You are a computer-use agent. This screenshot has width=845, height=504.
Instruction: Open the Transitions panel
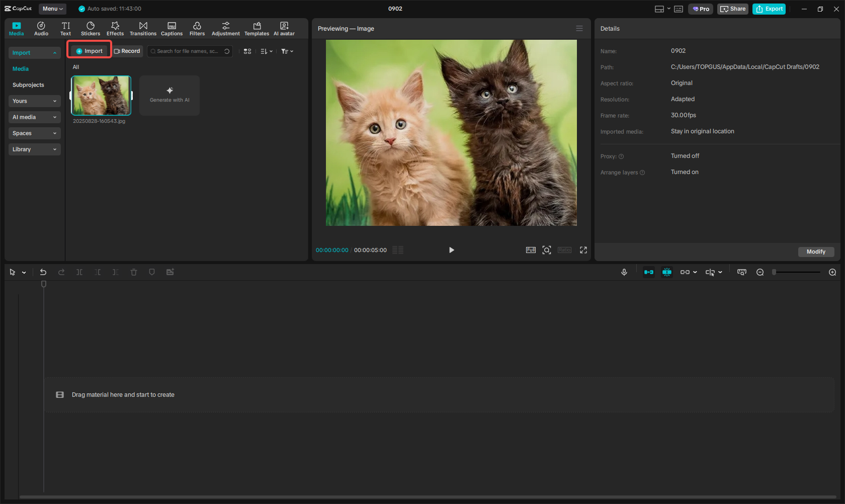[x=143, y=28]
